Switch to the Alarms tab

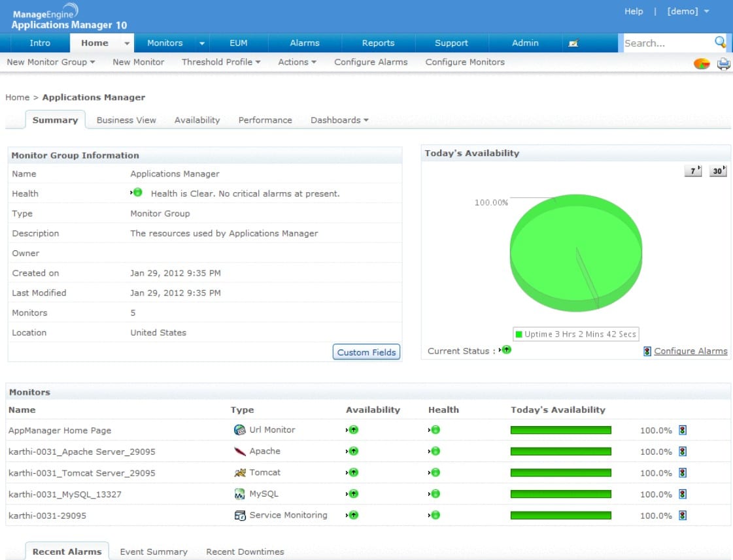[305, 43]
